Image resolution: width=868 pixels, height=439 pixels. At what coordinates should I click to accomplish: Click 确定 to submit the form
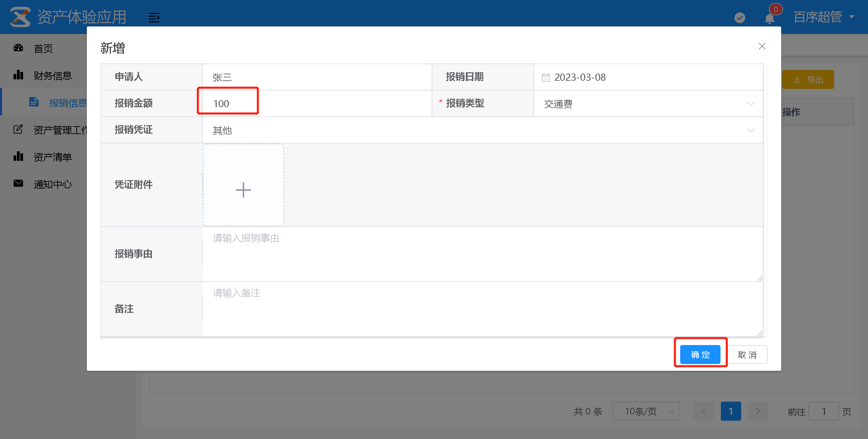click(700, 355)
